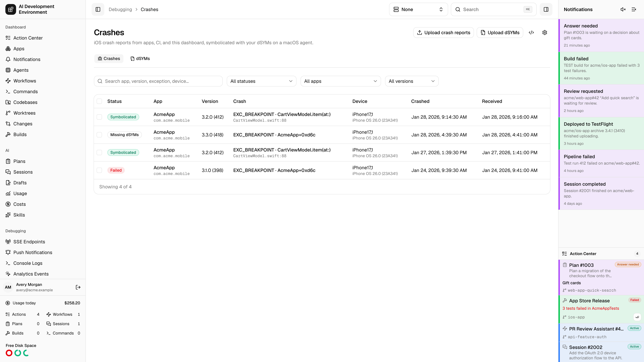Go to Console Logs in the sidebar
Screen dimensions: 644x362
point(43,263)
